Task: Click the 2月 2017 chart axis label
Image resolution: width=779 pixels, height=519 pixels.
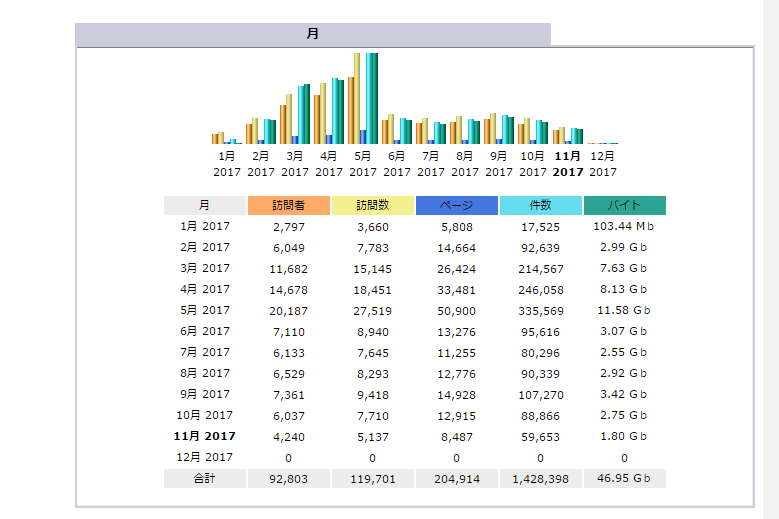Action: click(261, 164)
